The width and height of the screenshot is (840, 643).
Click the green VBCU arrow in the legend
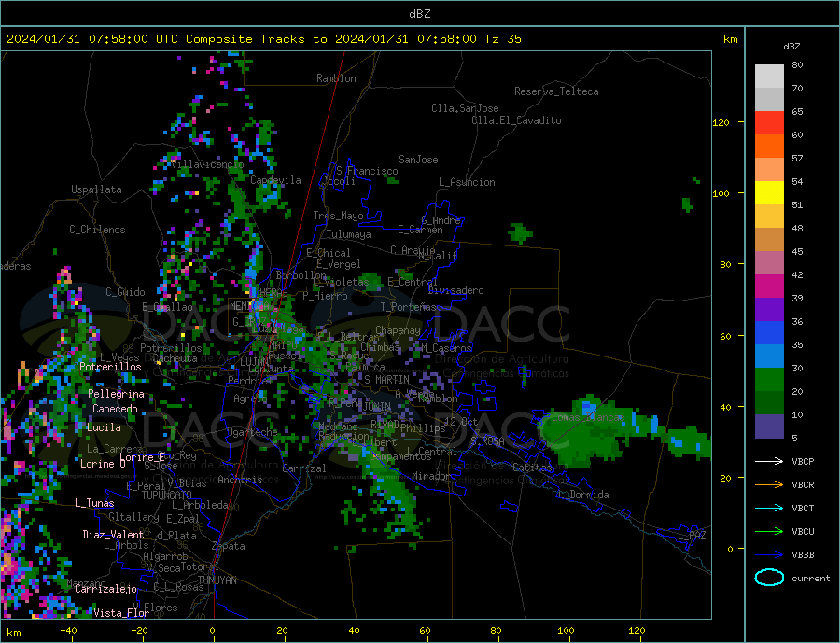coord(769,532)
